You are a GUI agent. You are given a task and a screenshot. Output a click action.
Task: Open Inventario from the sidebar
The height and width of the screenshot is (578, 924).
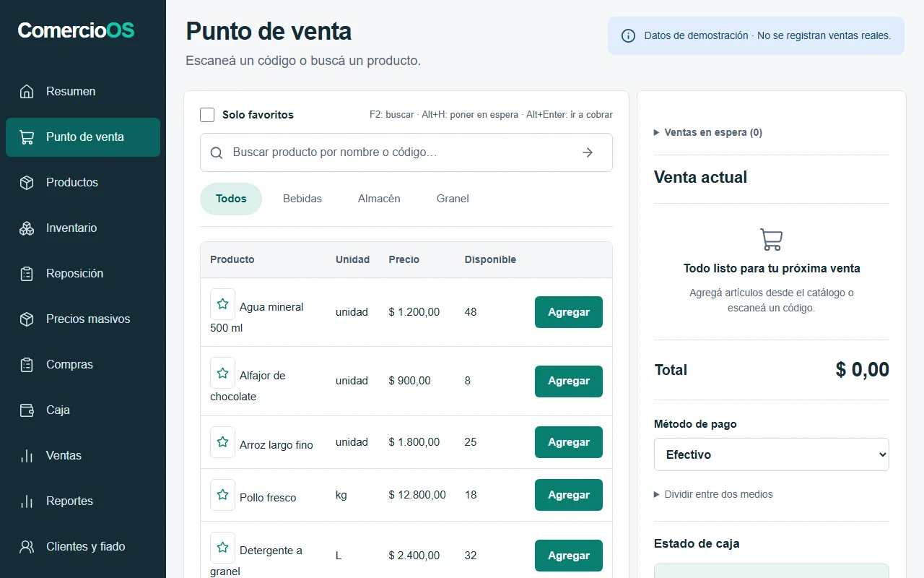click(x=83, y=228)
